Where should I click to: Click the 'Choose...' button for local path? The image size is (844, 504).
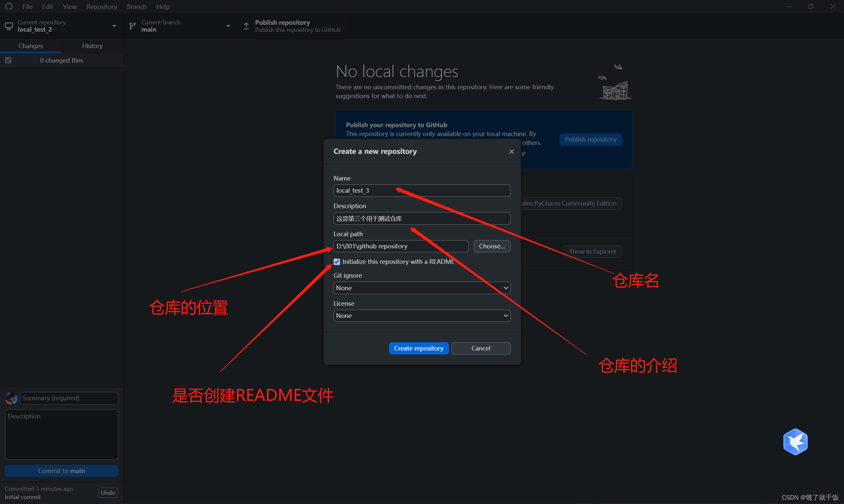[x=492, y=246]
